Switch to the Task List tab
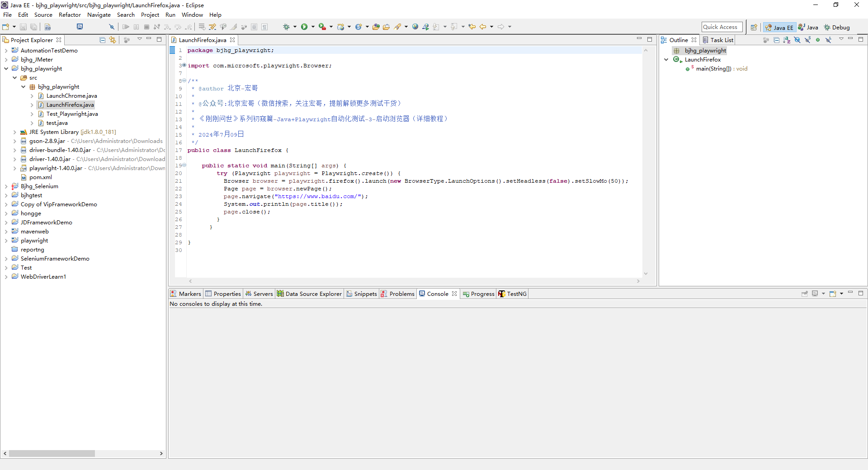Screen dimensions: 868x470 point(718,40)
